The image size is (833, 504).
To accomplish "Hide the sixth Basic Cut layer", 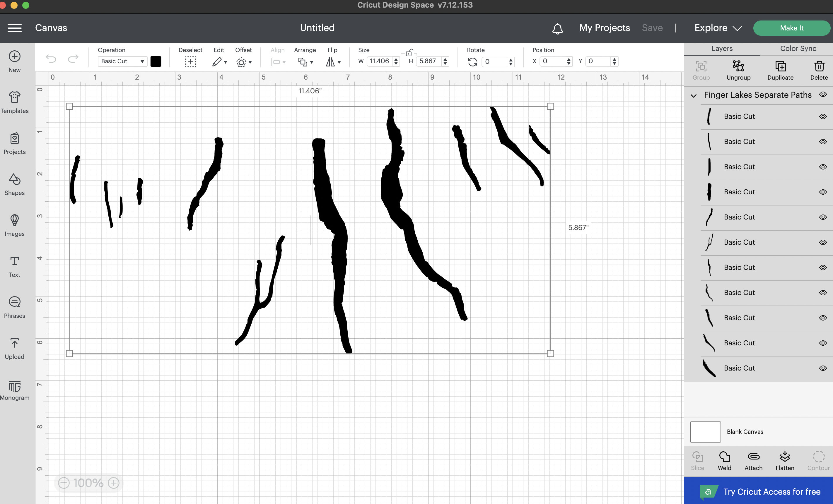I will 823,243.
